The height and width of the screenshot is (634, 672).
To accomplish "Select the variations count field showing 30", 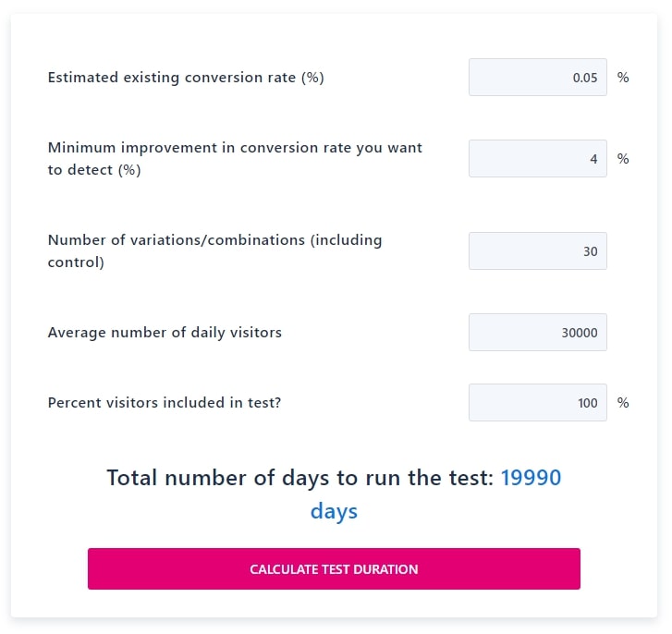I will click(x=537, y=251).
